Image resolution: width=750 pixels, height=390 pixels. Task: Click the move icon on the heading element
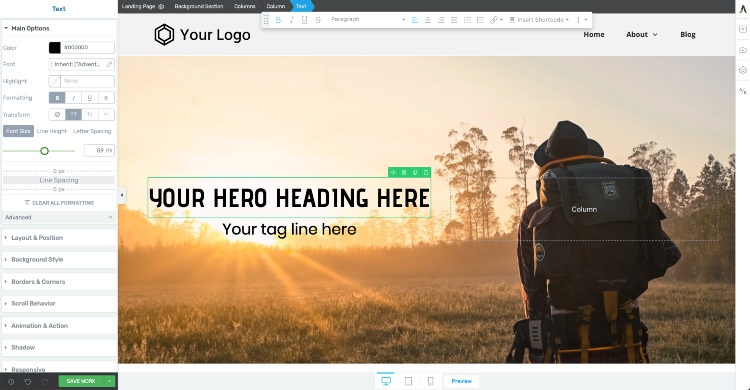coord(393,172)
